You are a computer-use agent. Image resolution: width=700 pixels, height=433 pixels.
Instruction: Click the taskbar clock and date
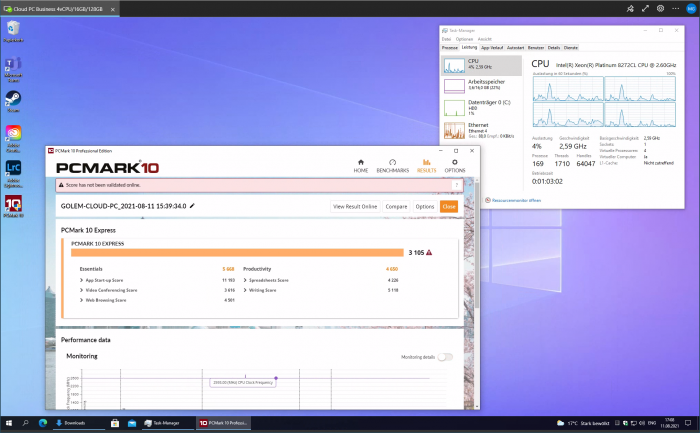(x=669, y=423)
